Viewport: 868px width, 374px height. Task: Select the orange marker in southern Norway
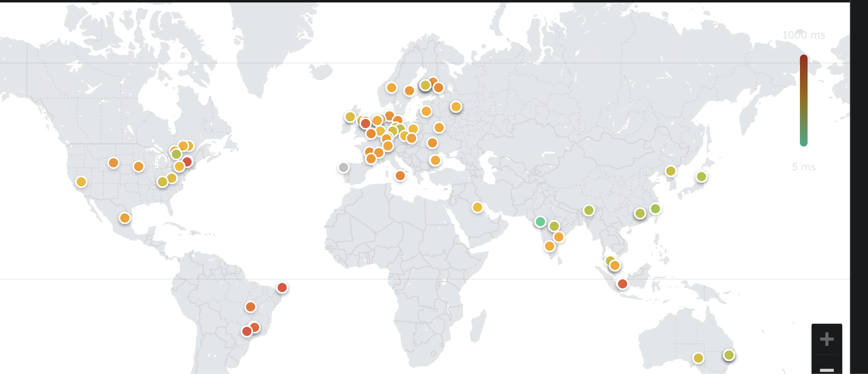(392, 88)
